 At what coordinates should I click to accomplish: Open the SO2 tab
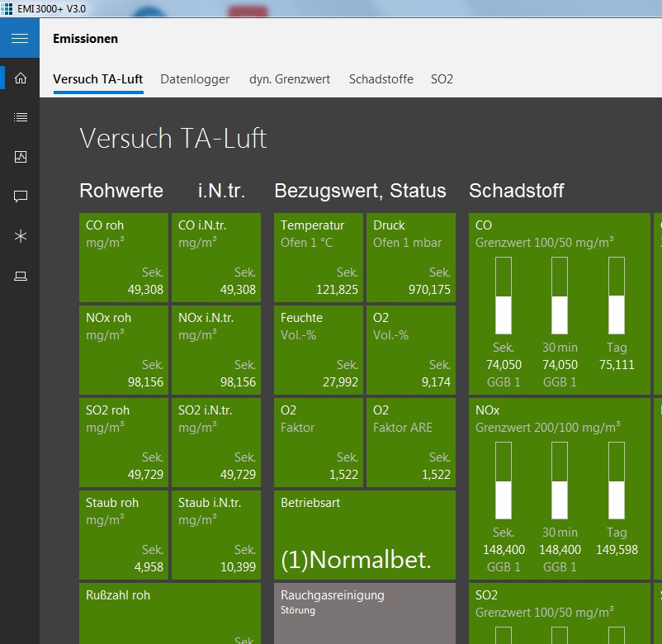click(x=442, y=79)
